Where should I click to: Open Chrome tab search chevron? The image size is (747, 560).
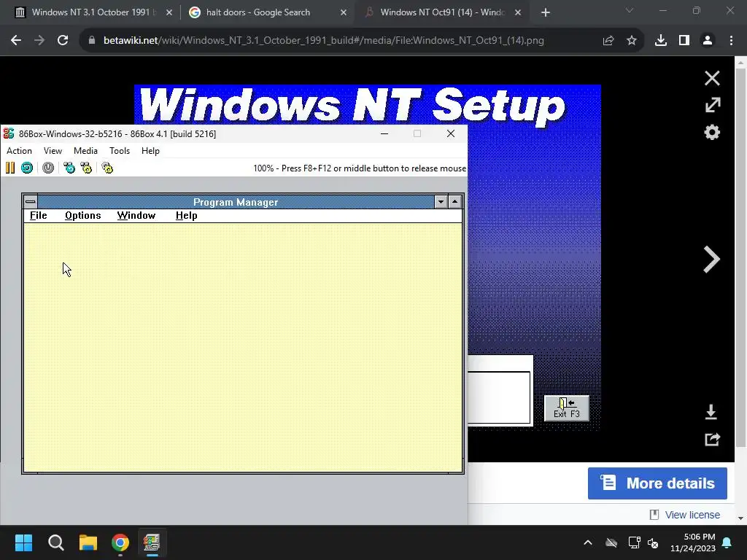pos(630,10)
